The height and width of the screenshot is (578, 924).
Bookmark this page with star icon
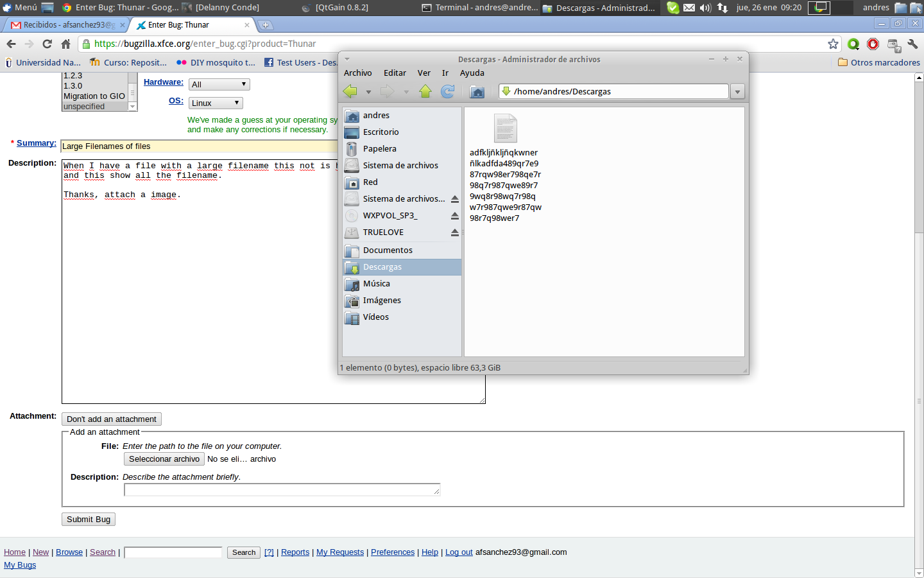pos(833,44)
